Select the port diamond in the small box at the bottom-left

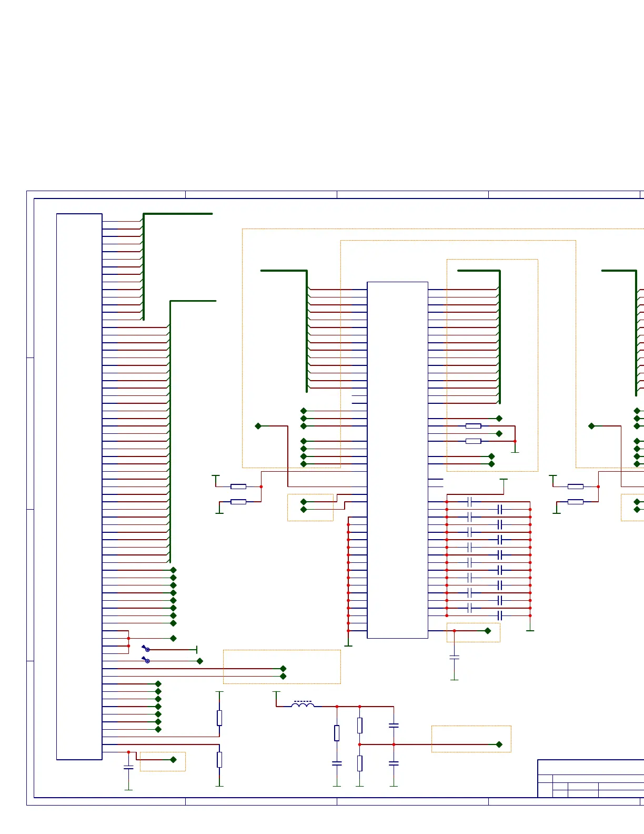(x=174, y=760)
